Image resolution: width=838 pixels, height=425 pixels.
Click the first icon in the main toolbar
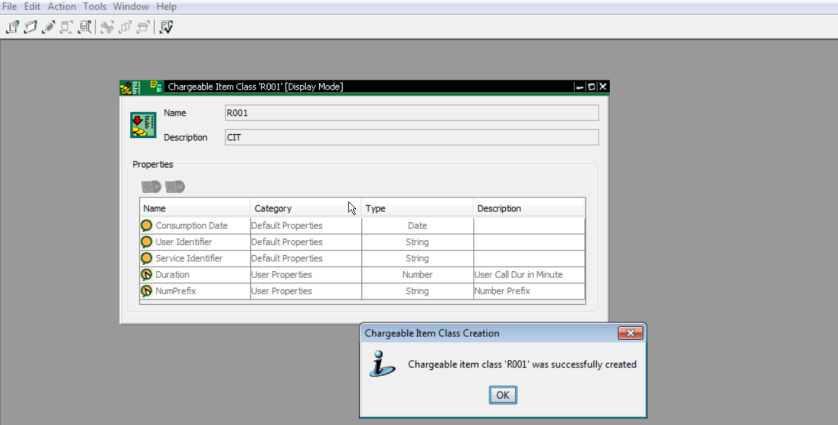(13, 27)
